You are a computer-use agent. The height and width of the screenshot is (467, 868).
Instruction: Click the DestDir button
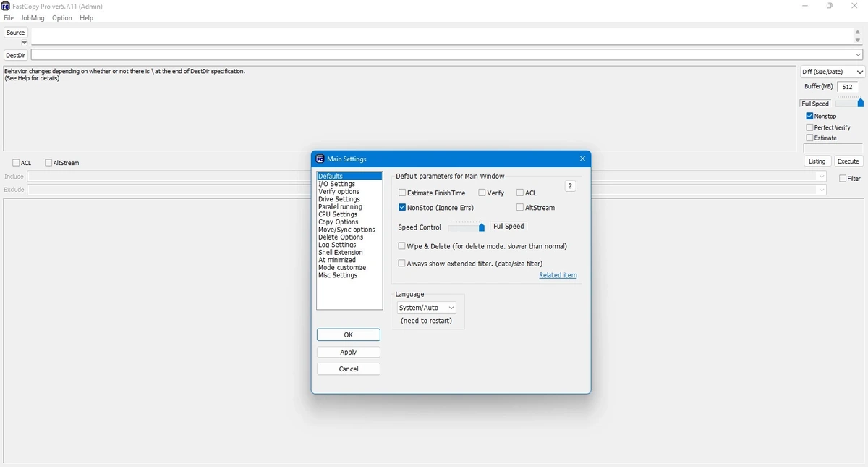[16, 55]
